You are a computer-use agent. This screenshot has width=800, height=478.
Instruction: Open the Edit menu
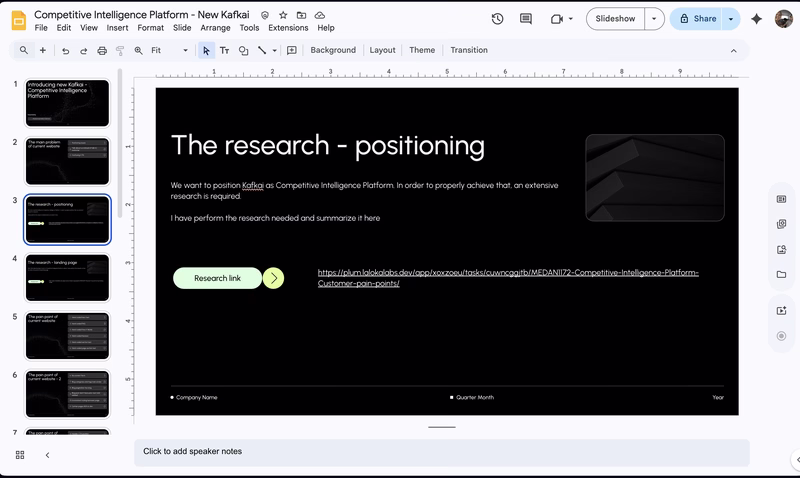(64, 28)
